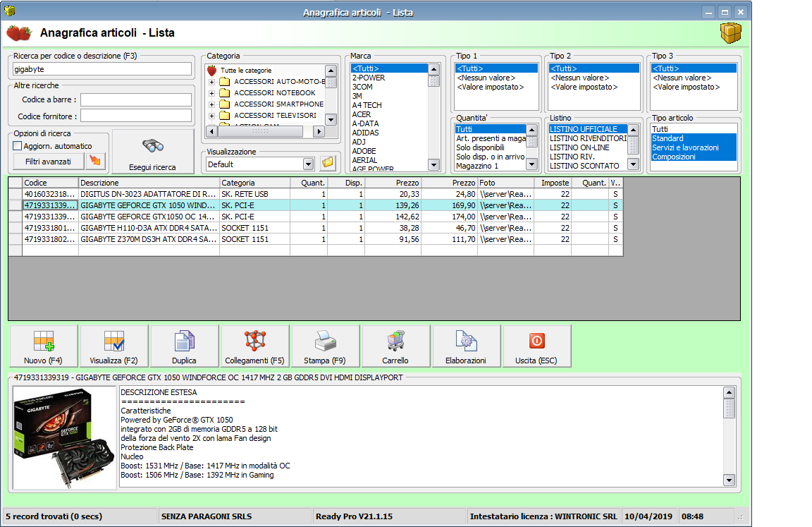This screenshot has width=812, height=527.
Task: Click the Imposte column header
Action: [553, 183]
